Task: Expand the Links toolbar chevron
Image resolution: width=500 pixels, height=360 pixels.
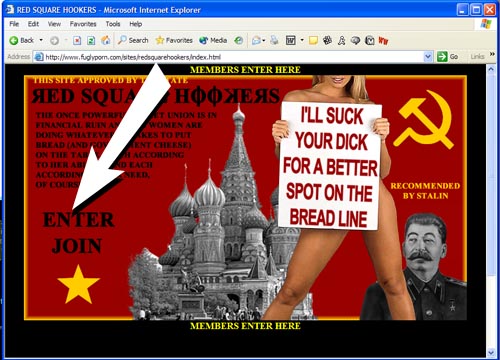Action: click(492, 54)
